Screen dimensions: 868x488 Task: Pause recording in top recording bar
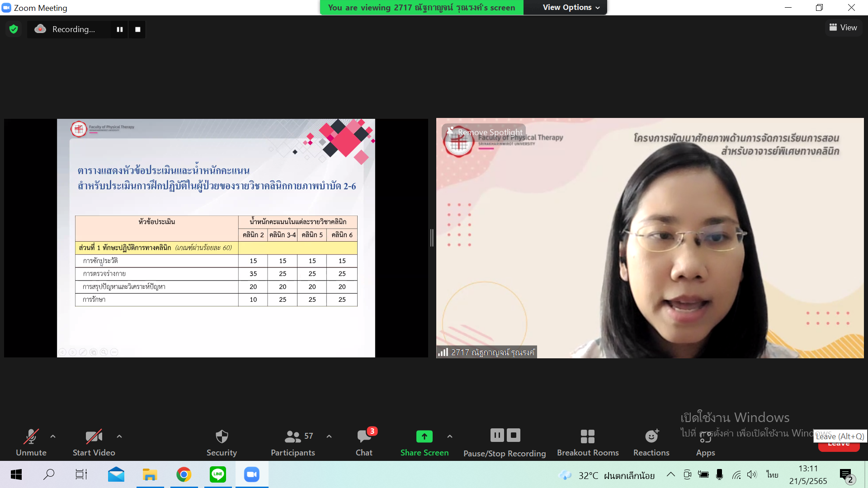coord(120,29)
